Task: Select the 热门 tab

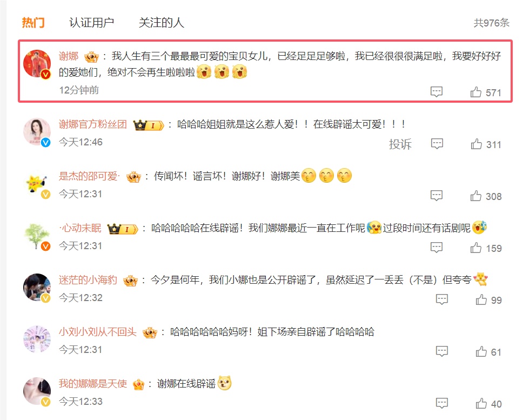Action: click(x=33, y=23)
